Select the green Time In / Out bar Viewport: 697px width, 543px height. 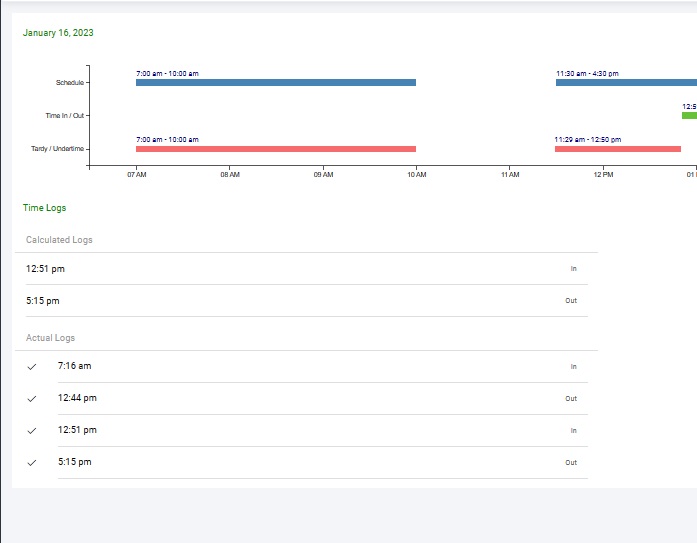(689, 116)
